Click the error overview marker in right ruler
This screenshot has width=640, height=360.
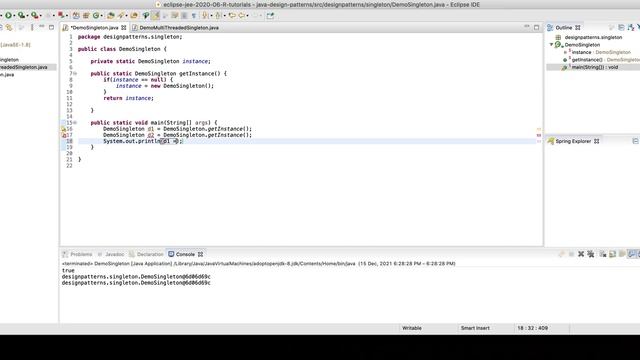pyautogui.click(x=539, y=135)
